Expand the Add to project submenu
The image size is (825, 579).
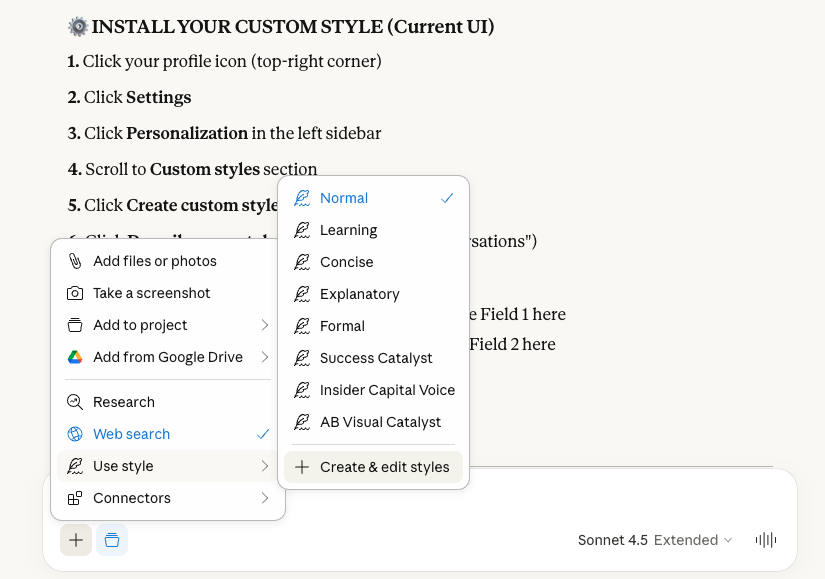coord(265,325)
